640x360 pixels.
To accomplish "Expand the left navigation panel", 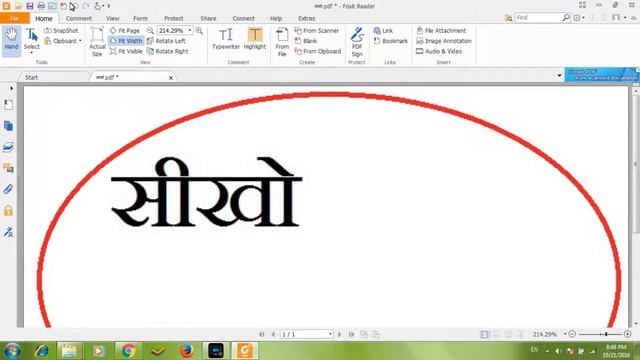I will pyautogui.click(x=11, y=88).
